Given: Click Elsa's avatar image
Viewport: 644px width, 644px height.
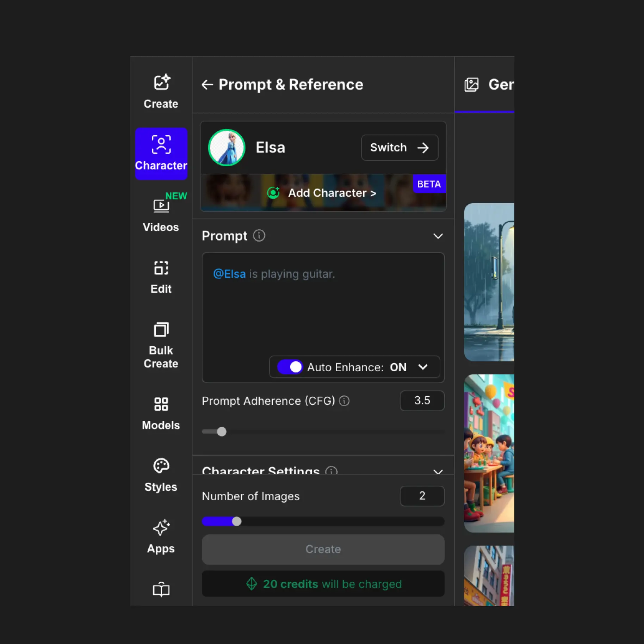Looking at the screenshot, I should 227,148.
